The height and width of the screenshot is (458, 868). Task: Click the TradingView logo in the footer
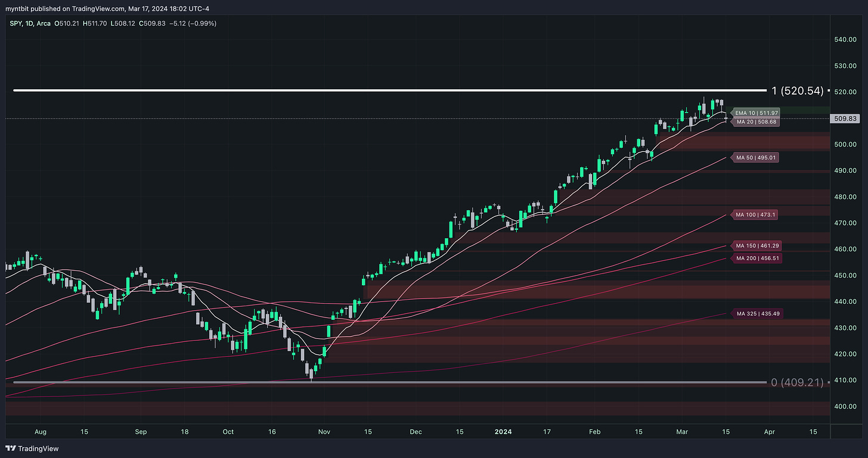coord(32,448)
